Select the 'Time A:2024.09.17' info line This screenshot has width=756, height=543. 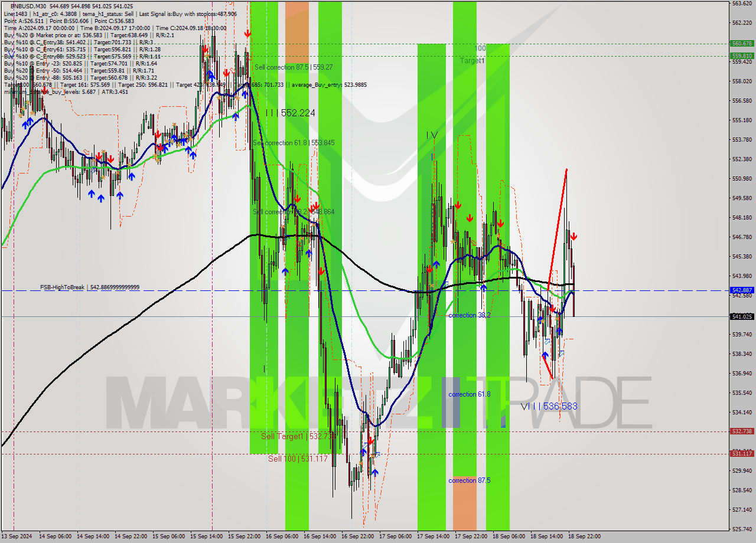(x=115, y=28)
